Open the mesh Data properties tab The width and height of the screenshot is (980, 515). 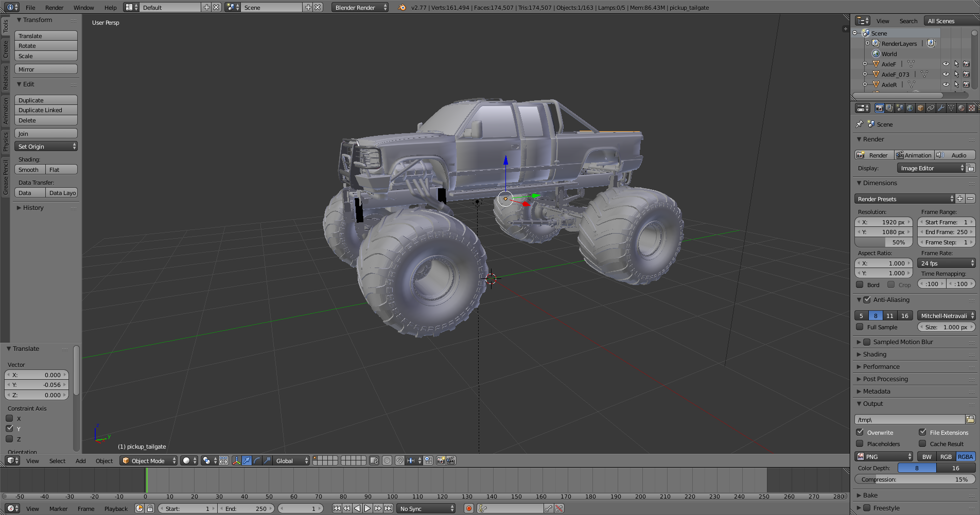tap(951, 108)
